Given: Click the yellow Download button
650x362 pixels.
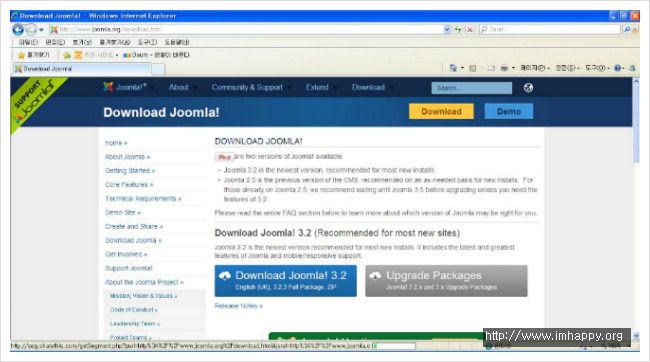Looking at the screenshot, I should pyautogui.click(x=441, y=112).
